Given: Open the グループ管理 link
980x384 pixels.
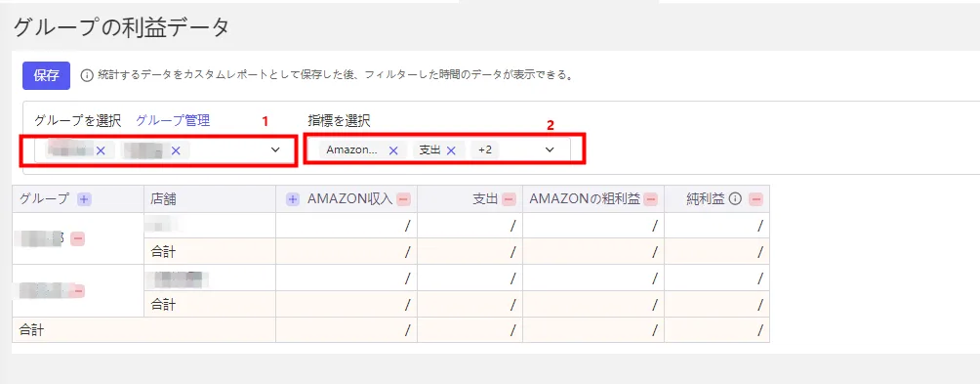Looking at the screenshot, I should [x=173, y=121].
